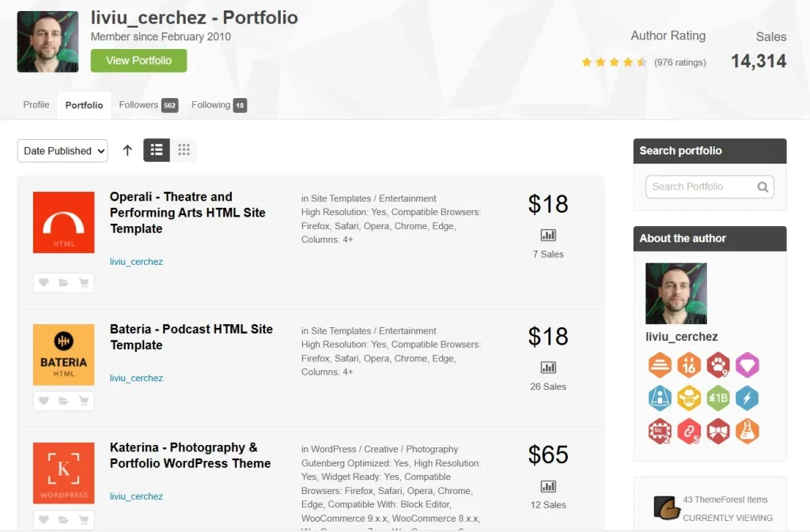Open the Followers tab
This screenshot has width=810, height=532.
coord(148,105)
